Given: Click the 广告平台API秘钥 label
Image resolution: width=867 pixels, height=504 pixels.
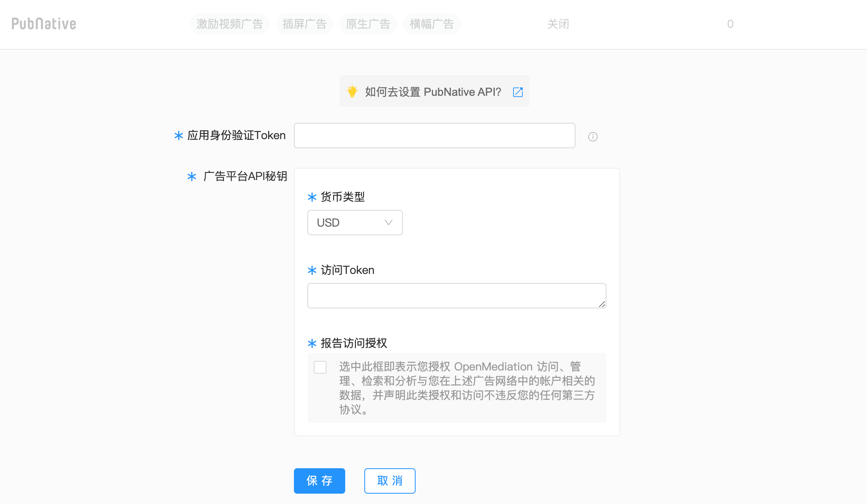Looking at the screenshot, I should click(x=245, y=176).
